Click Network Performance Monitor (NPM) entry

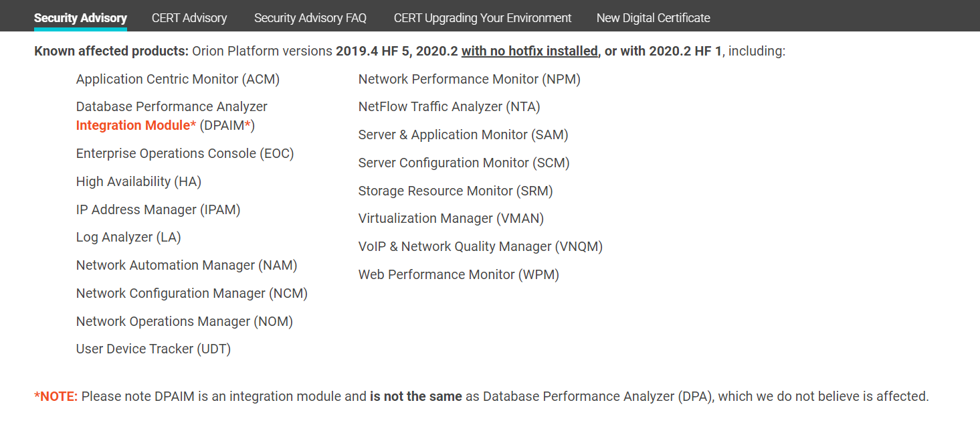click(469, 79)
